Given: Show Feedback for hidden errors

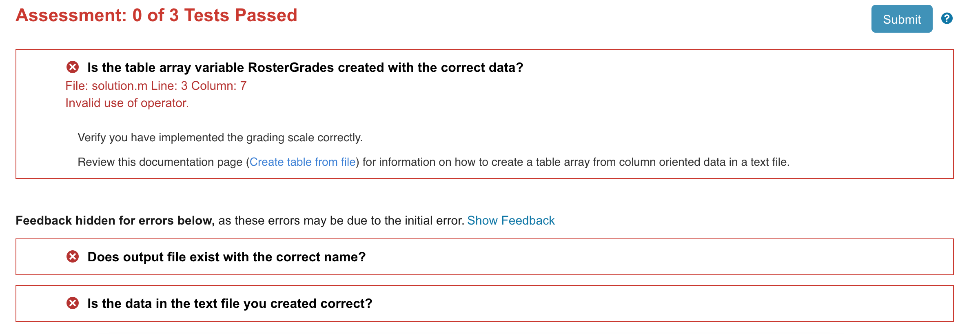Looking at the screenshot, I should click(x=511, y=220).
